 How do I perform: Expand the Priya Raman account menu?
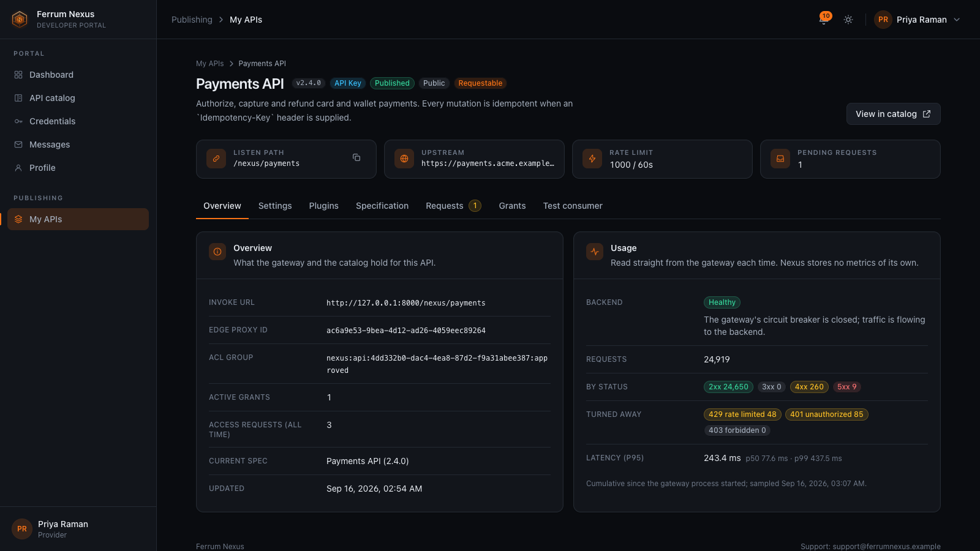click(x=918, y=20)
